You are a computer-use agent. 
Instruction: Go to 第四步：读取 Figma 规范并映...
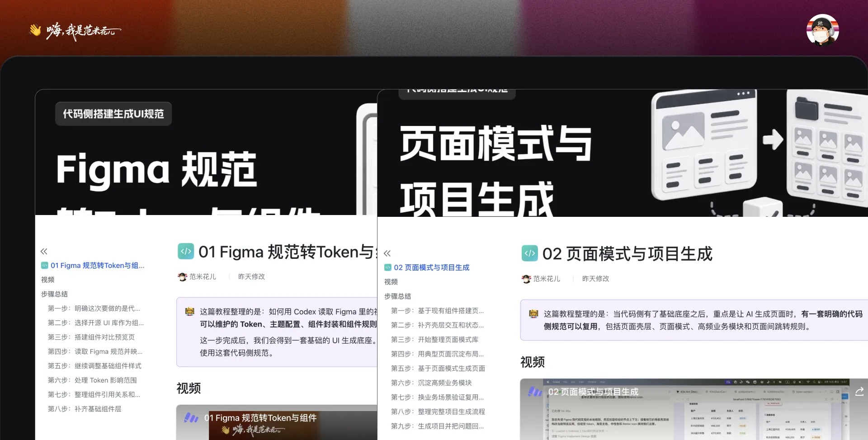pyautogui.click(x=95, y=352)
